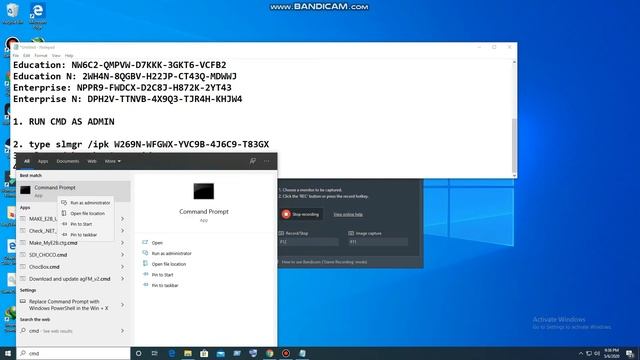640x360 pixels.
Task: Click Notepad scrollbar down arrow
Action: point(514,176)
